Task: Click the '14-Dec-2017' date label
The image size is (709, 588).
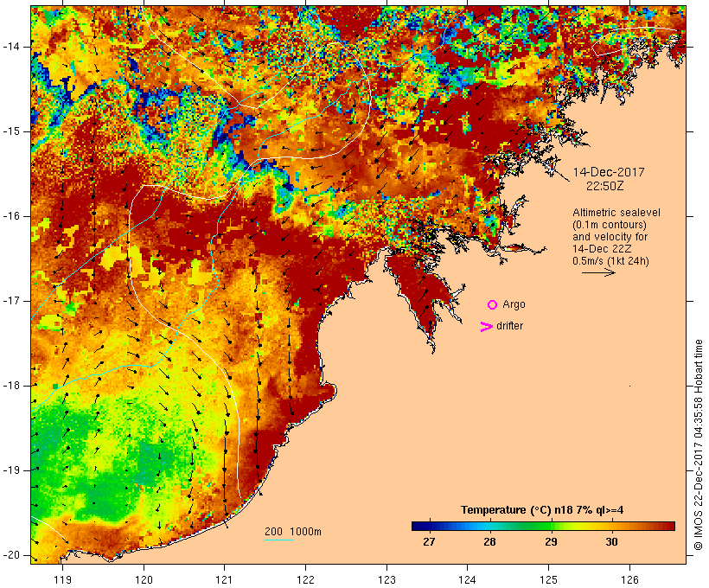Action: (609, 172)
